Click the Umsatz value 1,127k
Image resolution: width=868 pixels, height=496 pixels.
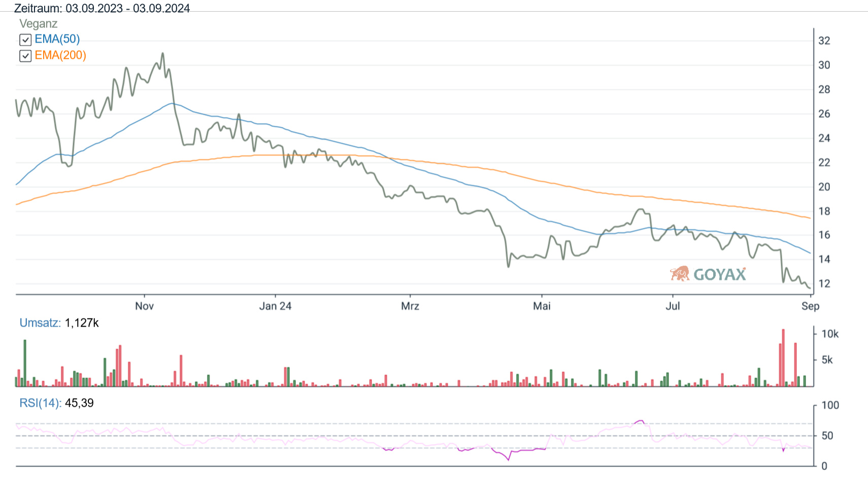(82, 323)
